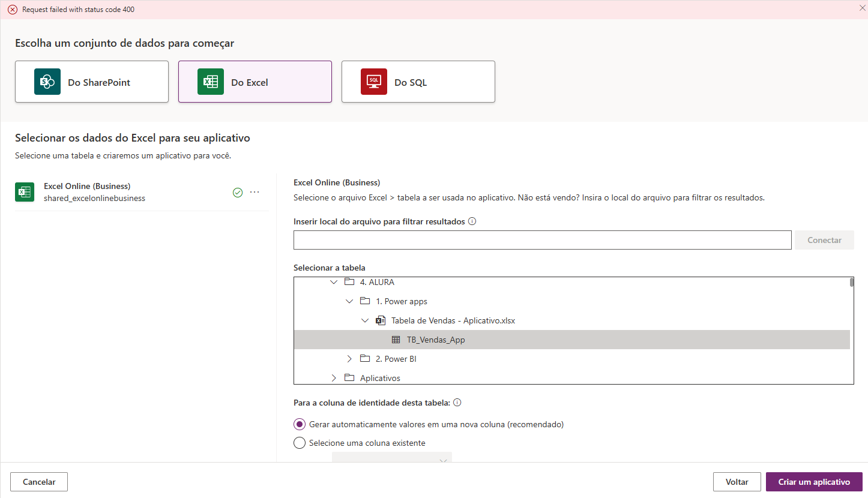Click the 1. Power apps folder icon
This screenshot has height=498, width=868.
(x=365, y=301)
